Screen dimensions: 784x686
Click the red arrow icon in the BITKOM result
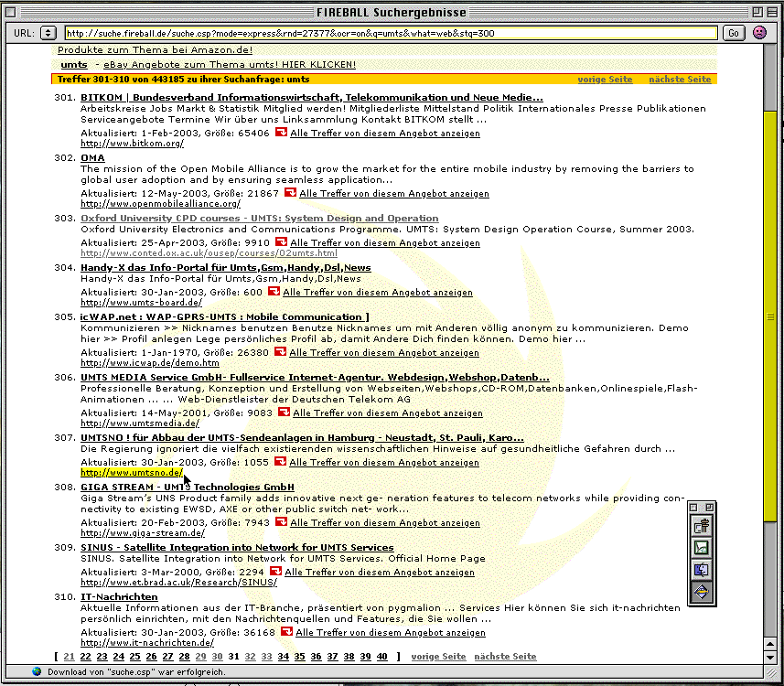click(x=281, y=133)
